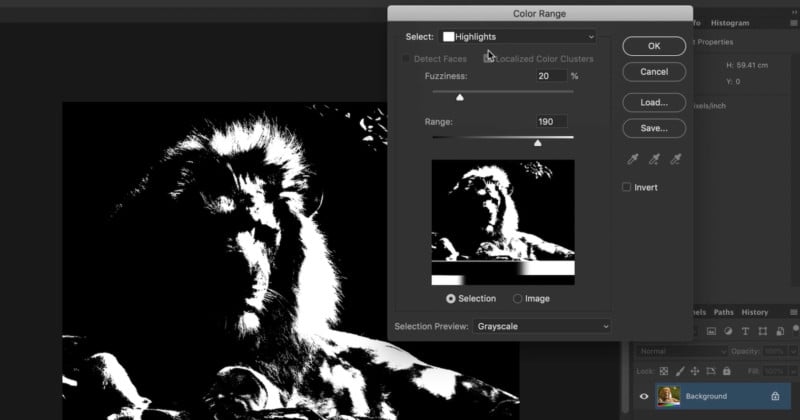
Task: Click the Lock transparent pixels icon
Action: (x=664, y=371)
